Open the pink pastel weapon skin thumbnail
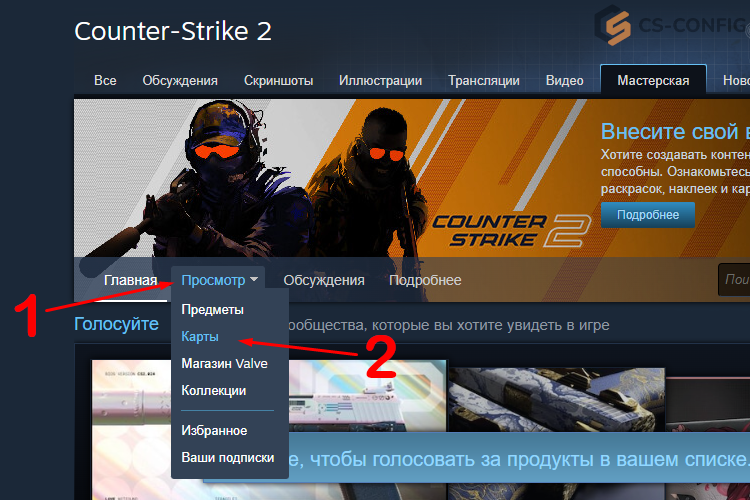Image resolution: width=750 pixels, height=500 pixels. (x=131, y=430)
